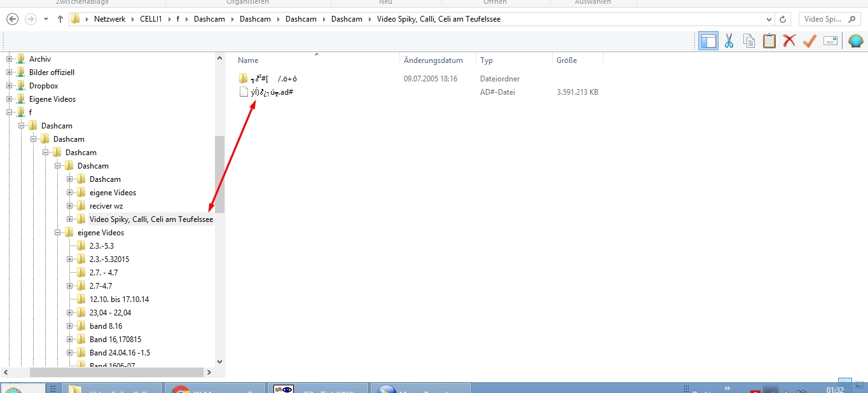Expand the 'reciver wz' folder node
The image size is (868, 393).
(x=70, y=205)
